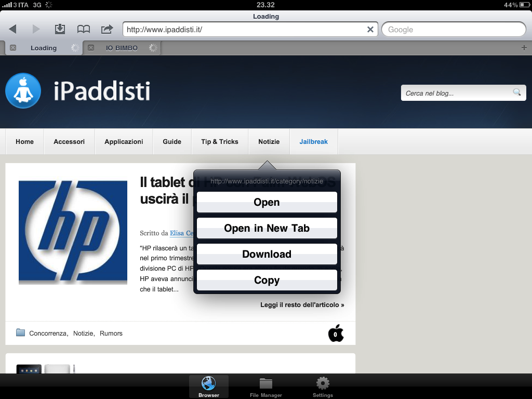Select the File Manager folder icon
This screenshot has width=532, height=399.
tap(266, 387)
